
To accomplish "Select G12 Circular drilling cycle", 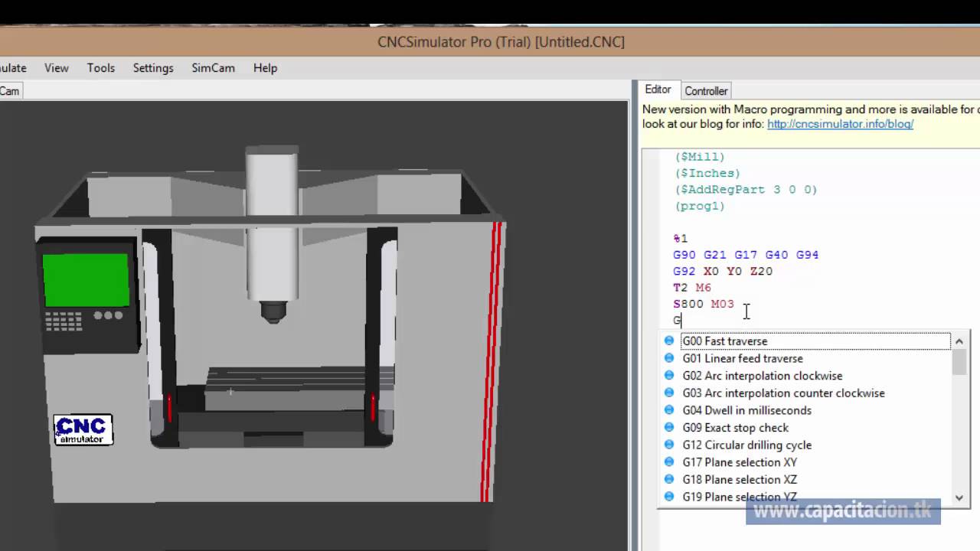I will [746, 445].
